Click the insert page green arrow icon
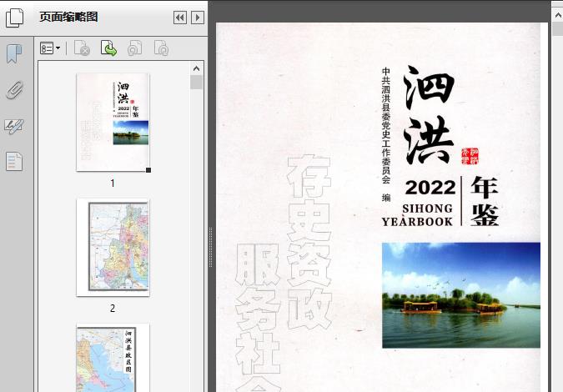 click(108, 48)
